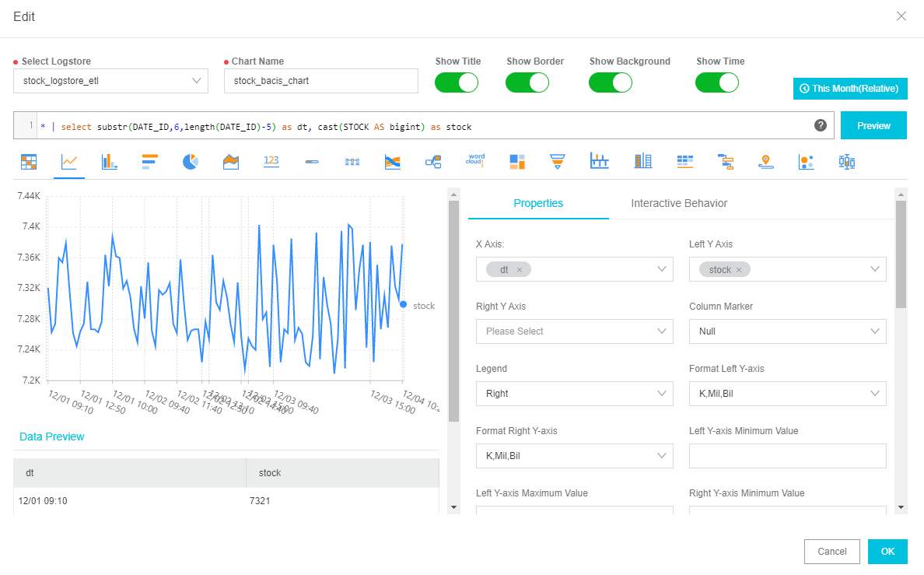The height and width of the screenshot is (575, 924).
Task: Click the chart panel vertical scrollbar
Action: (453, 311)
